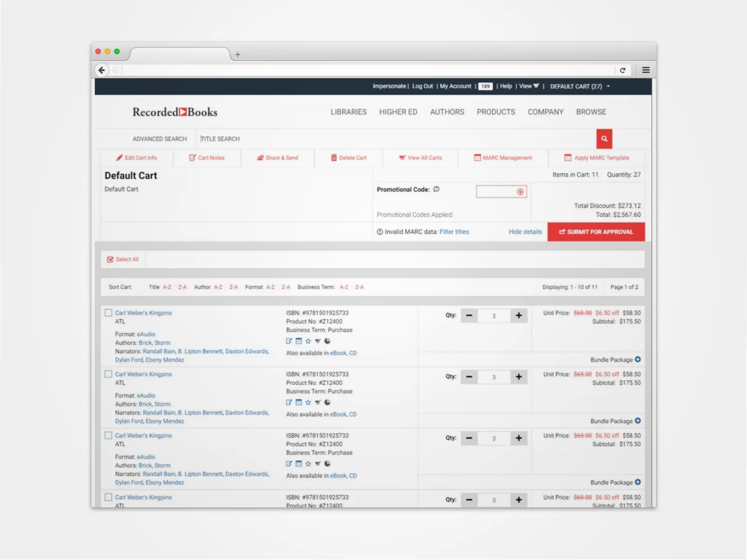
Task: Open the browser hamburger menu
Action: (x=646, y=70)
